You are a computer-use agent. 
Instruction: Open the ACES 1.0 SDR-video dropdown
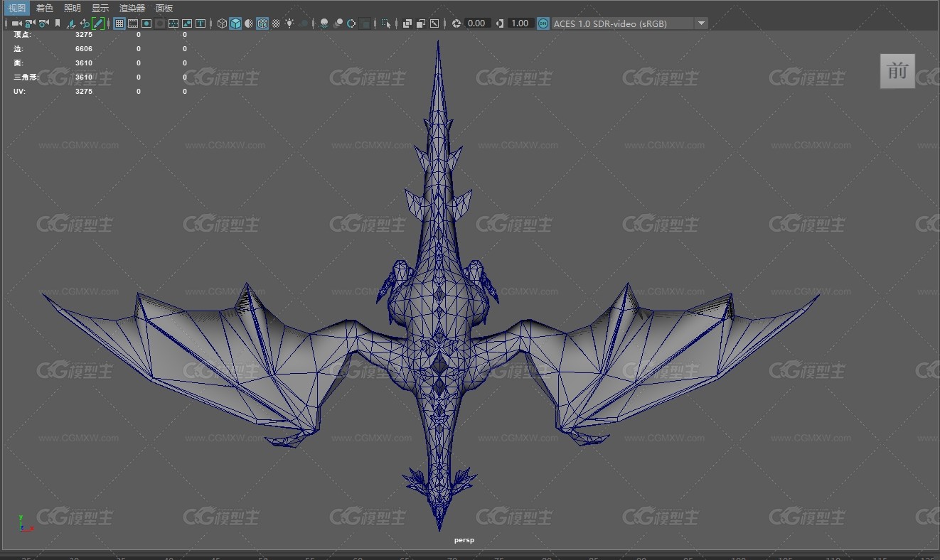click(x=630, y=23)
